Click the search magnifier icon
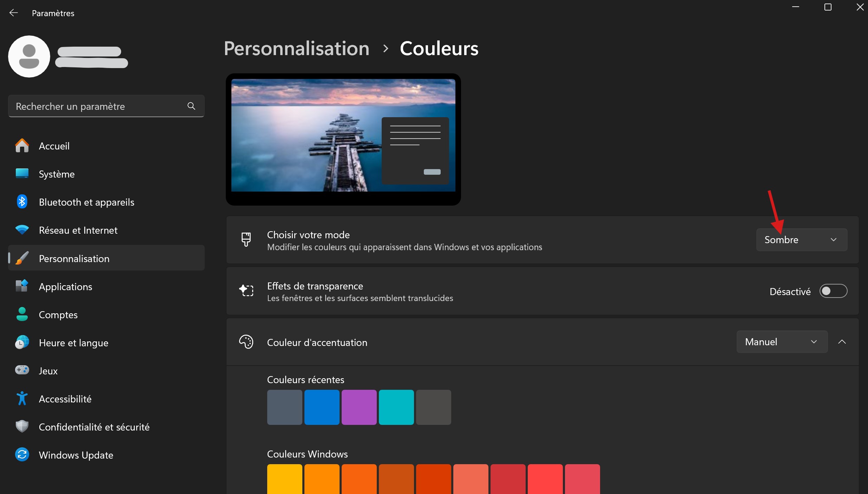 point(191,106)
